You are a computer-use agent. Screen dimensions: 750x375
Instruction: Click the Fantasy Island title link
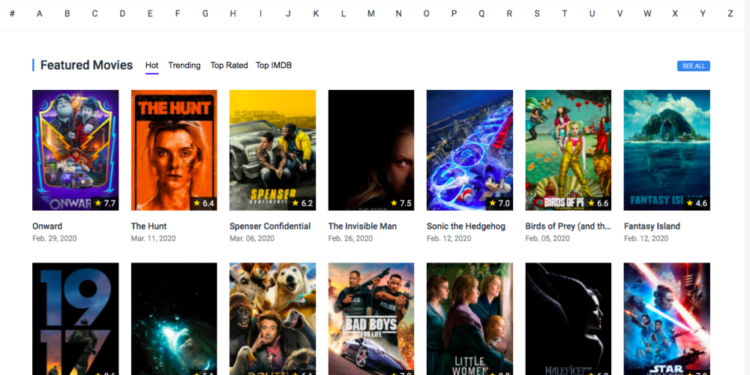tap(652, 226)
